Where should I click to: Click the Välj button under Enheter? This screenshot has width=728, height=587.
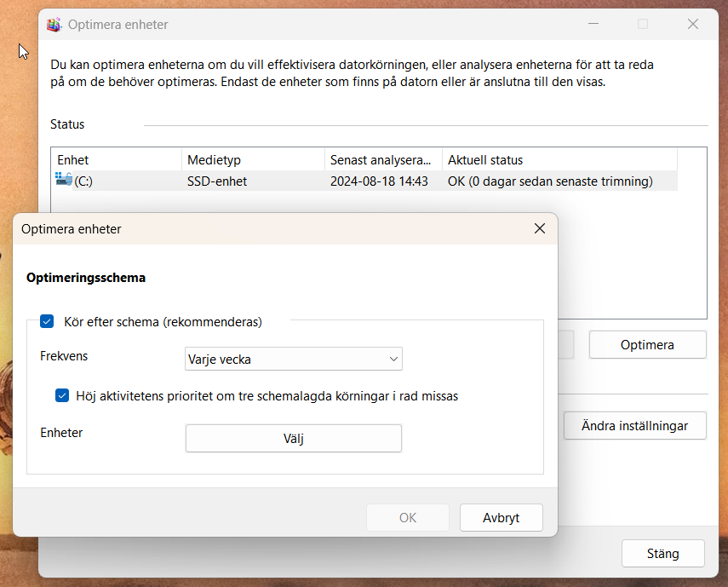[293, 438]
